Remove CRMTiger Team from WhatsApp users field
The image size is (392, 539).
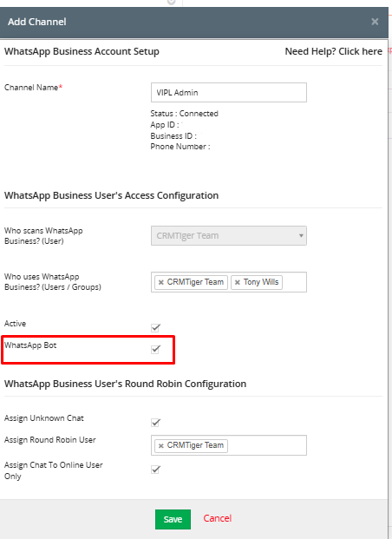[x=160, y=282]
